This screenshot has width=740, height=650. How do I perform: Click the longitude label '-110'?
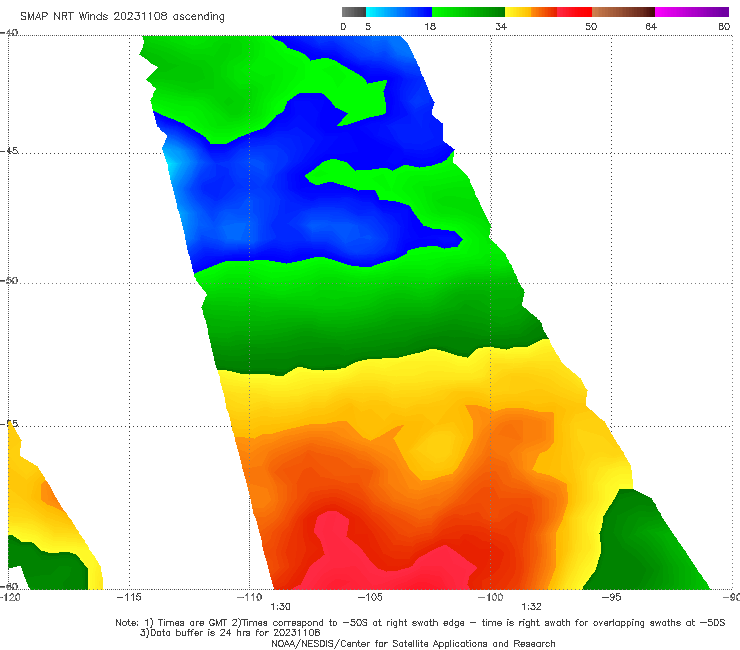[249, 597]
